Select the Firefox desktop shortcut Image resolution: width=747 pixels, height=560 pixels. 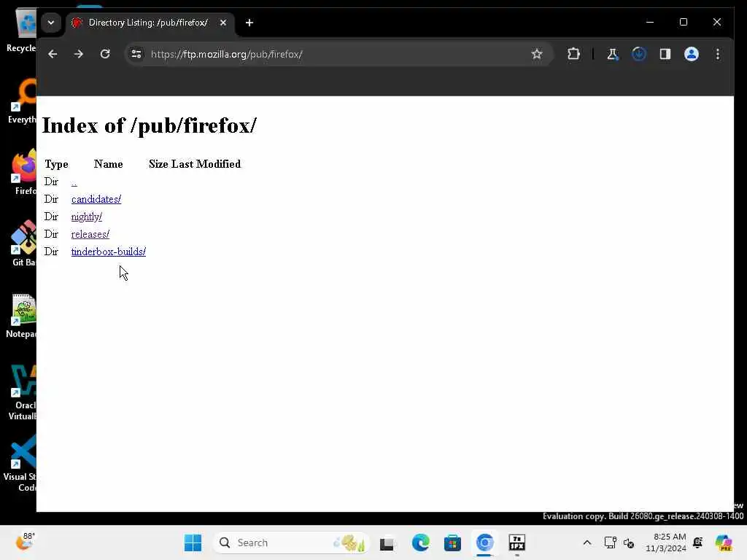tap(24, 172)
